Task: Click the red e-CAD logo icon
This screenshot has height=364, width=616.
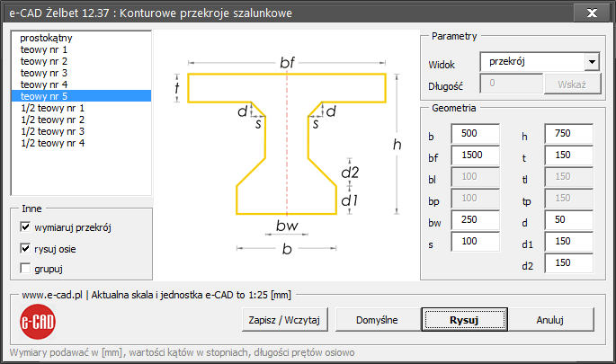Action: [x=38, y=322]
